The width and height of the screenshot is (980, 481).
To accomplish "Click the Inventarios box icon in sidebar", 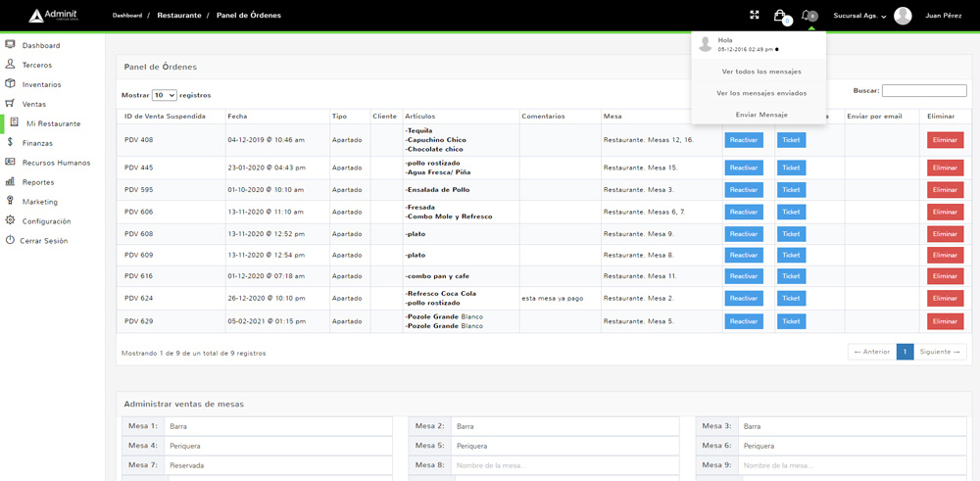I will 10,84.
